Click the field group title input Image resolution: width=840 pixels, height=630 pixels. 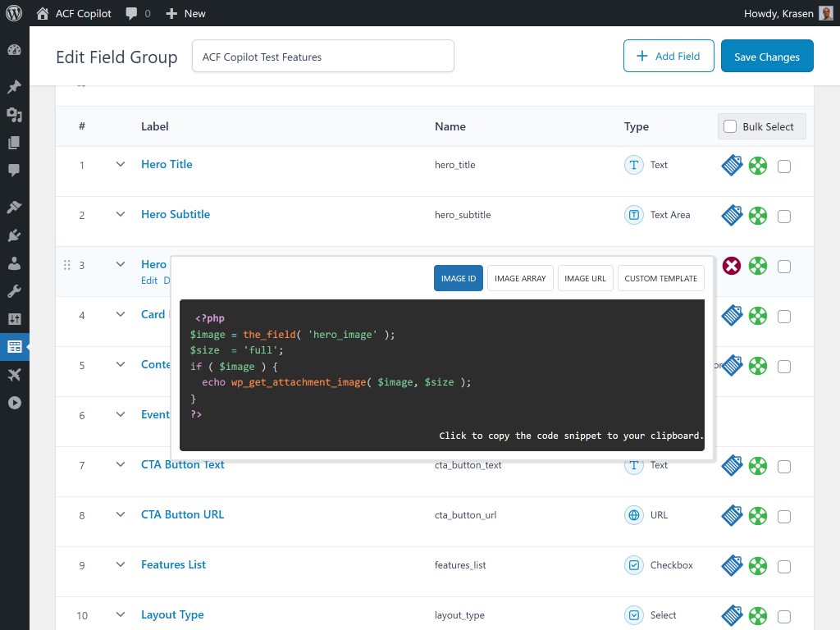pyautogui.click(x=322, y=57)
